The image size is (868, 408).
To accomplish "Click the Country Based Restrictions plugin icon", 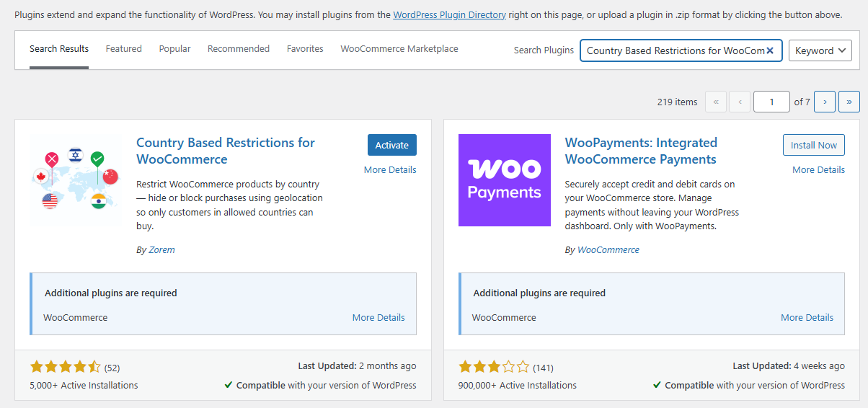I will tap(76, 180).
